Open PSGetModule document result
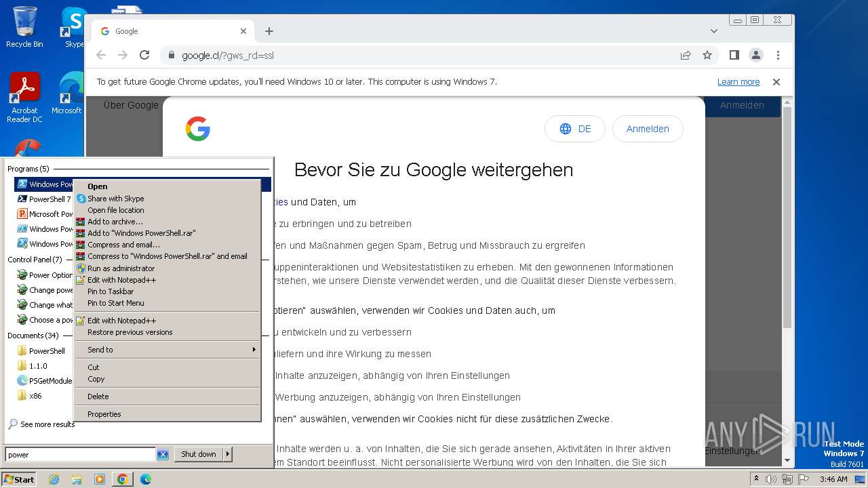868x488 pixels. 44,381
